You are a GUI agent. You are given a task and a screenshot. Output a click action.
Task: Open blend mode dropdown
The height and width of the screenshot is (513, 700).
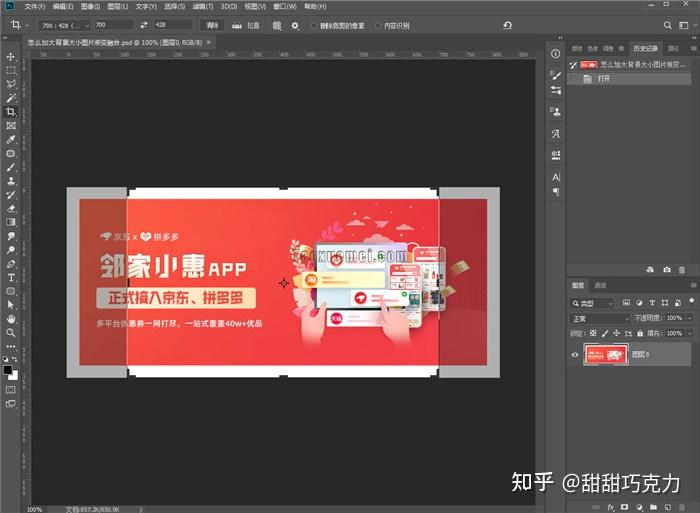click(x=600, y=319)
